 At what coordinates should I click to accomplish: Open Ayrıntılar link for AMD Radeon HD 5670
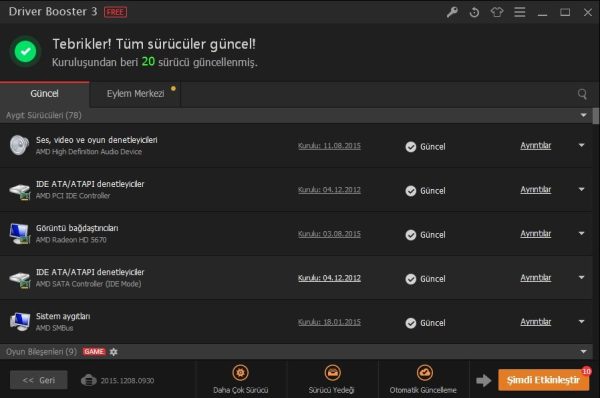(x=536, y=233)
